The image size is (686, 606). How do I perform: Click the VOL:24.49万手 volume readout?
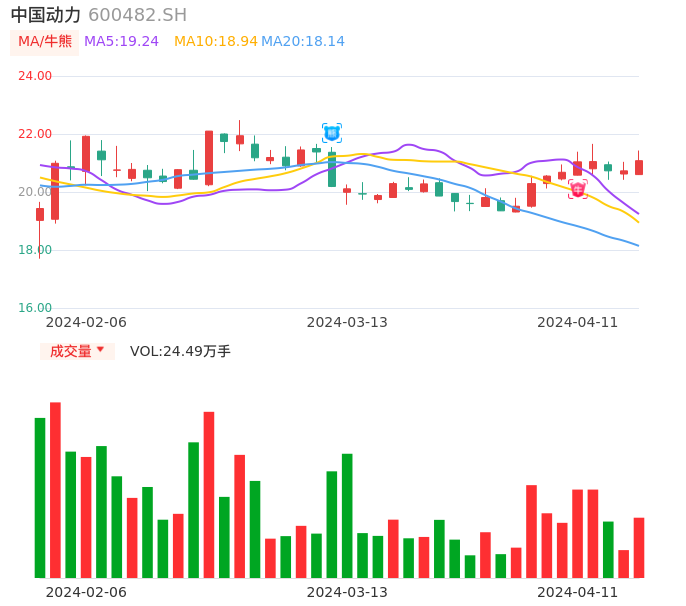coord(180,351)
